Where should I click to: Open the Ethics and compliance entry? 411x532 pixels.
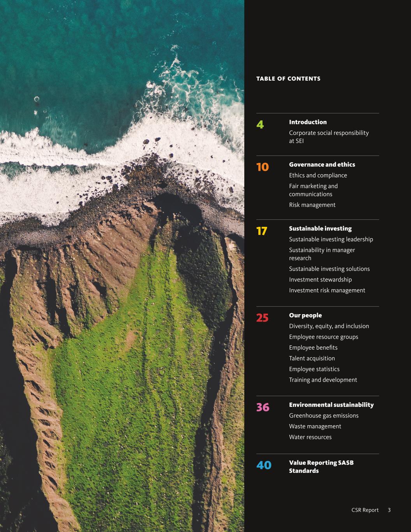coord(318,175)
